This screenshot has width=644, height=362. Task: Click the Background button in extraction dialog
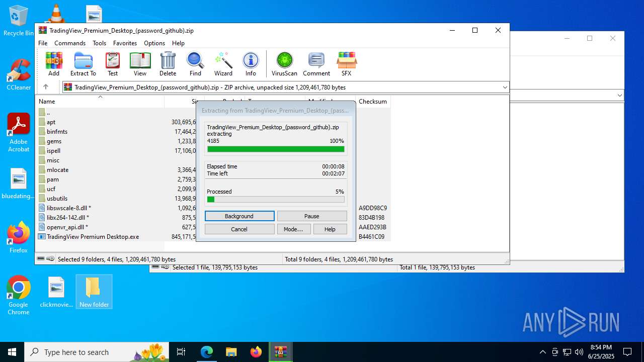tap(239, 216)
